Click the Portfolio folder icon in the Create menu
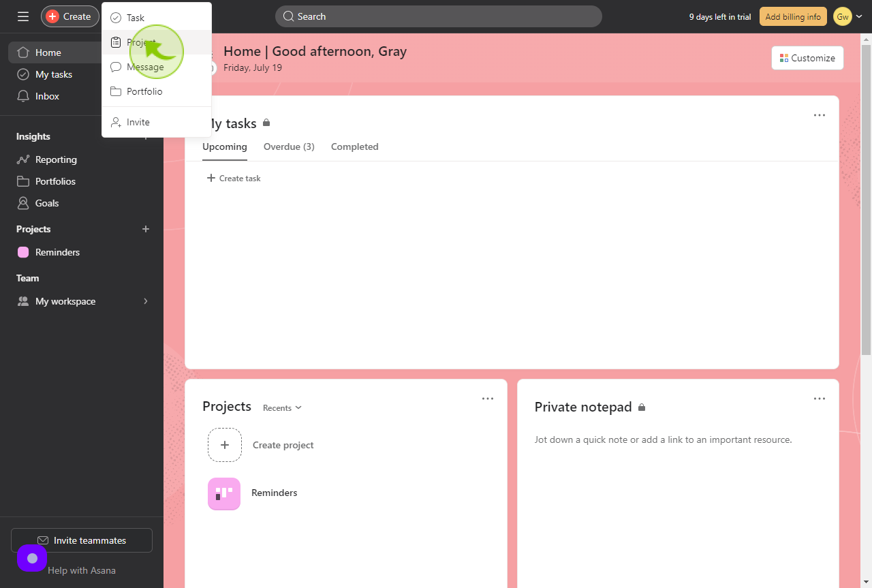The height and width of the screenshot is (588, 872). (116, 91)
